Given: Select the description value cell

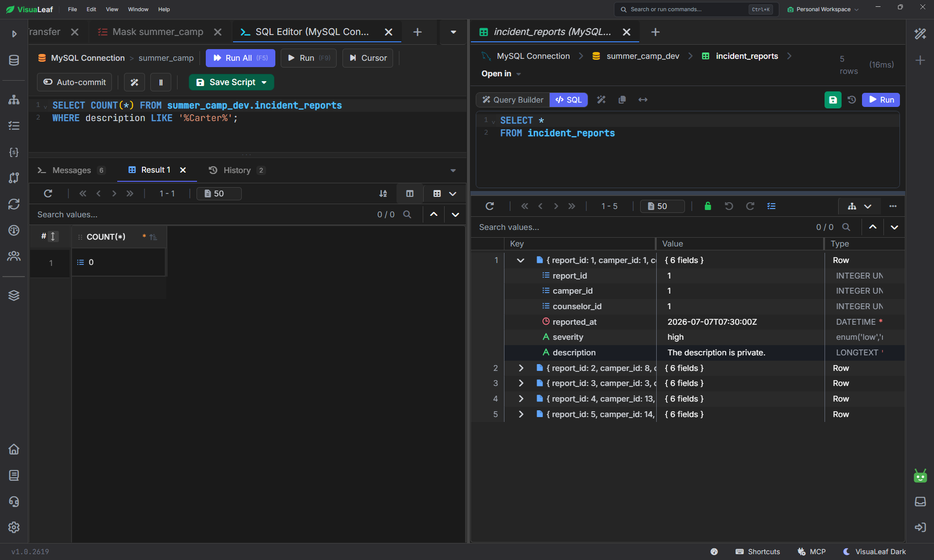Looking at the screenshot, I should click(x=739, y=352).
